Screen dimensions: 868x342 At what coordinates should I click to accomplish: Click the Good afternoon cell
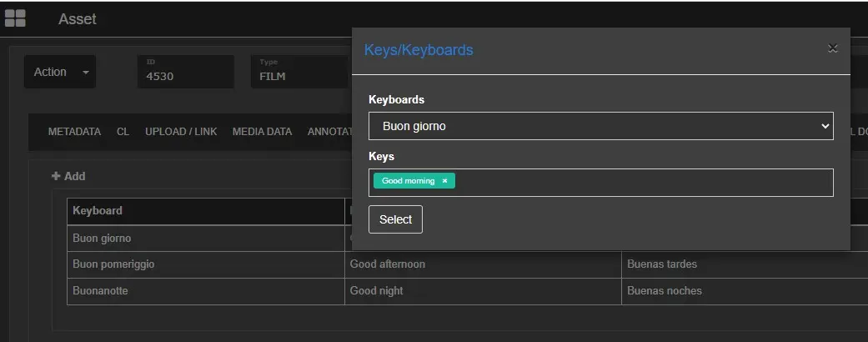click(388, 264)
